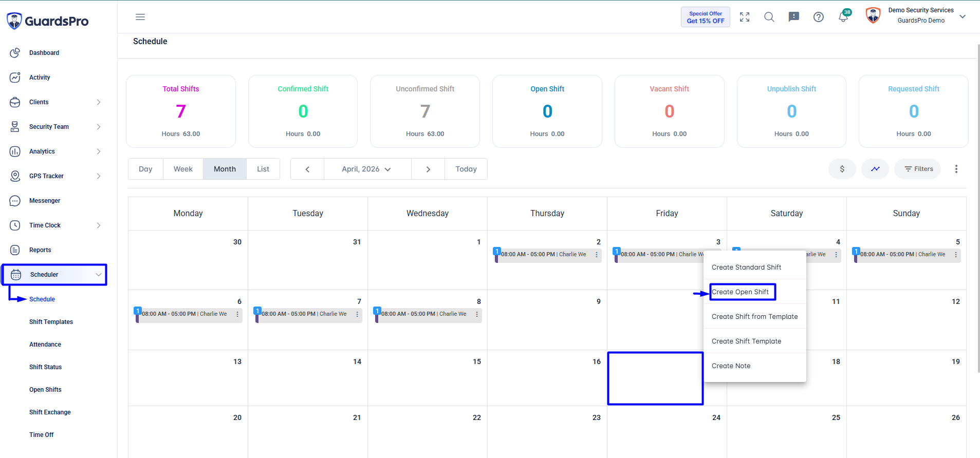This screenshot has width=980, height=458.
Task: Choose Create Shift from Template
Action: coord(754,316)
